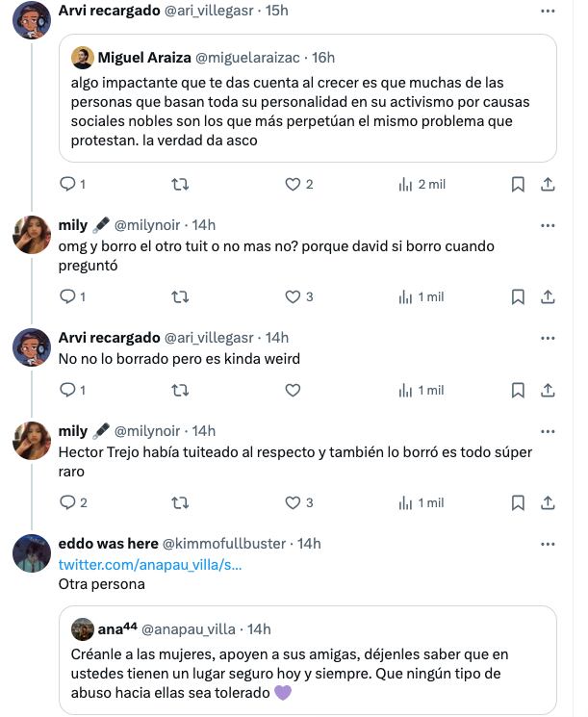
Task: Reply to mily's tweet about david
Action: click(67, 296)
